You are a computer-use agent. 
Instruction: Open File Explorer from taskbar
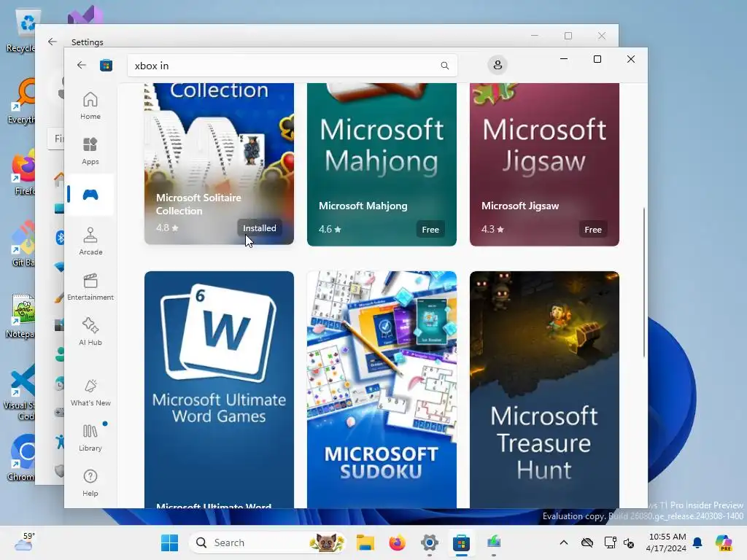365,542
